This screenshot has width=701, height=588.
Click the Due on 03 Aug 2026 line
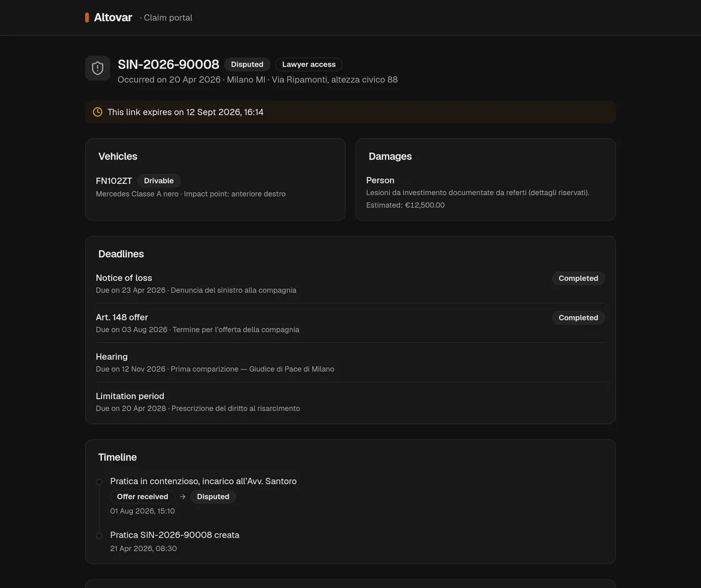(198, 329)
